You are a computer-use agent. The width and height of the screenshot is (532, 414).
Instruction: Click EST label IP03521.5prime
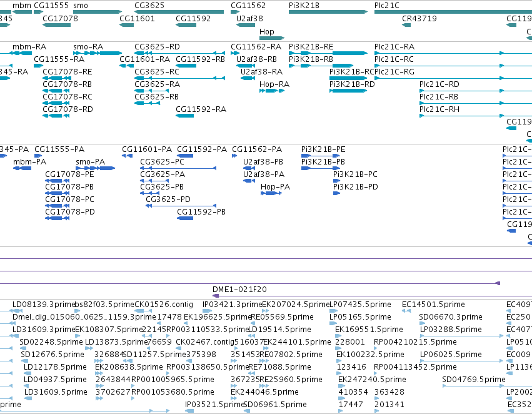(x=214, y=405)
